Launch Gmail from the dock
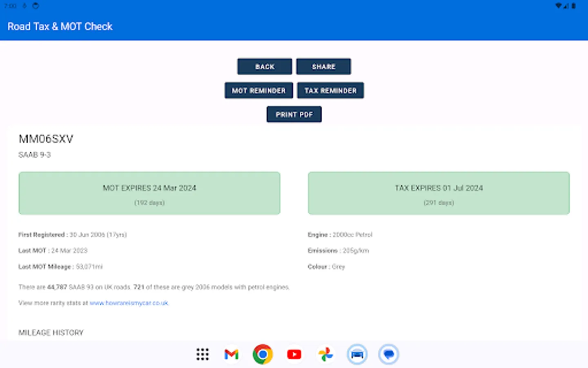The width and height of the screenshot is (588, 368). coord(232,354)
